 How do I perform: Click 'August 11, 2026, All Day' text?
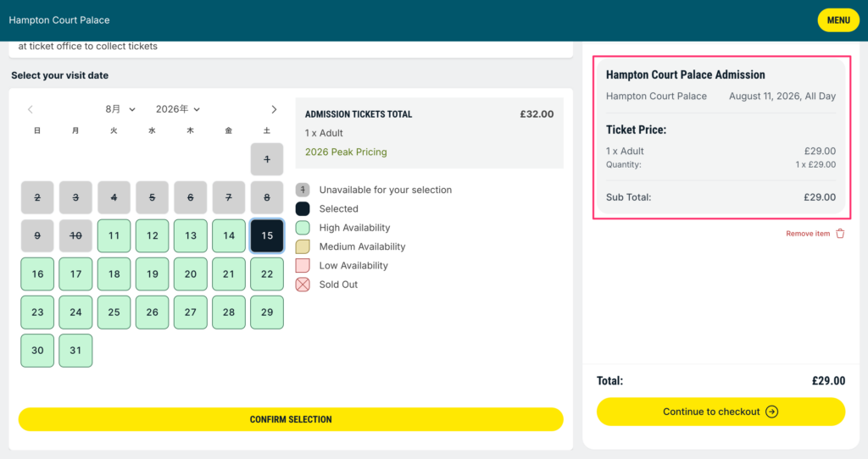pyautogui.click(x=782, y=96)
